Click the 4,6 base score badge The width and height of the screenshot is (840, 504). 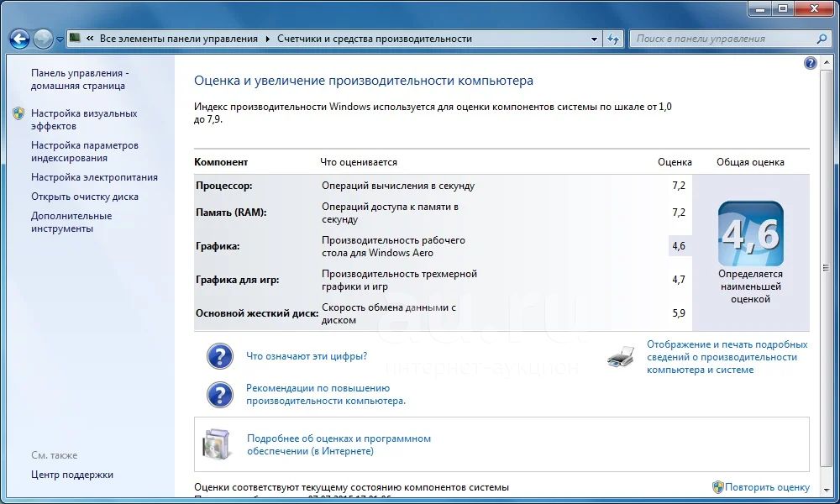click(x=750, y=234)
